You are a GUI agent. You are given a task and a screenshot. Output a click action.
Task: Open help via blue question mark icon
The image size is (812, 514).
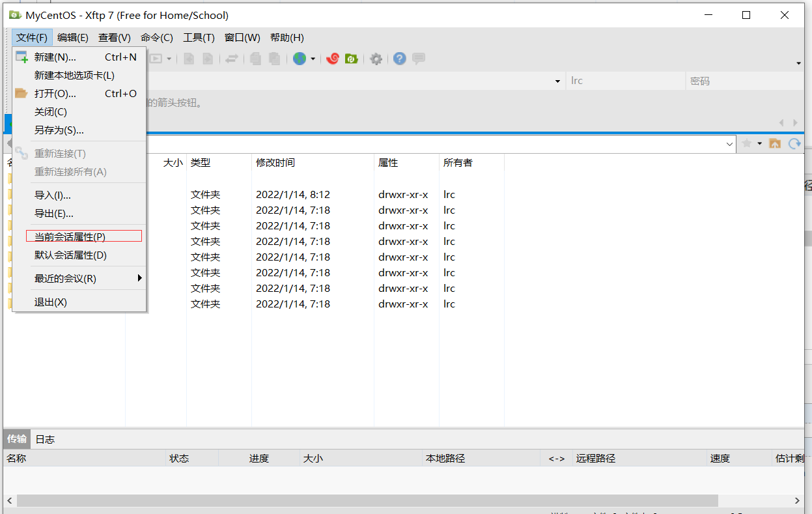[x=400, y=59]
